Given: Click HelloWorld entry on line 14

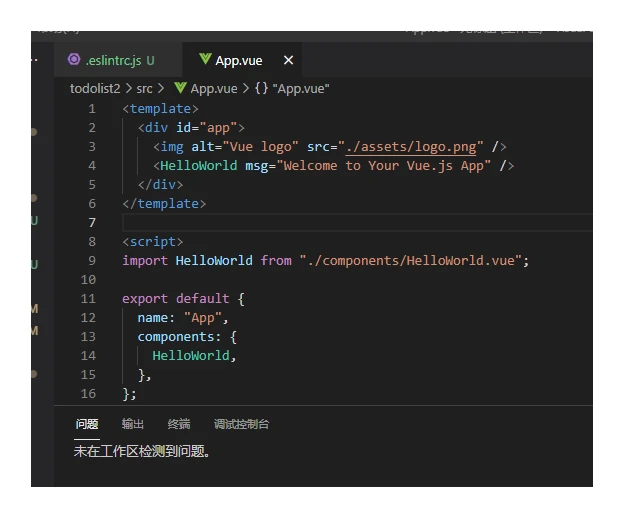Looking at the screenshot, I should pyautogui.click(x=191, y=355).
